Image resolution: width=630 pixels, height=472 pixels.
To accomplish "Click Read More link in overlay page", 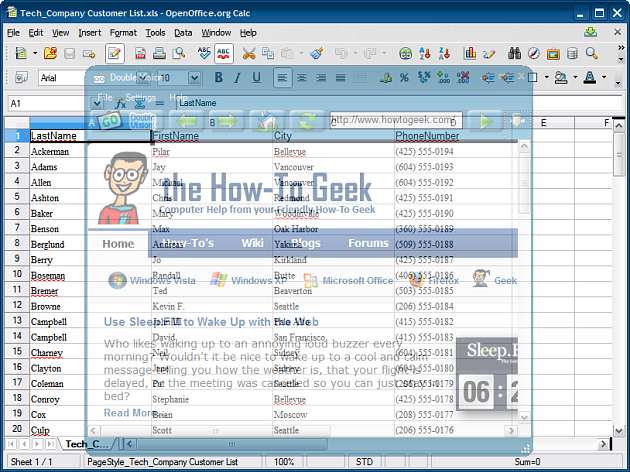I will point(130,413).
